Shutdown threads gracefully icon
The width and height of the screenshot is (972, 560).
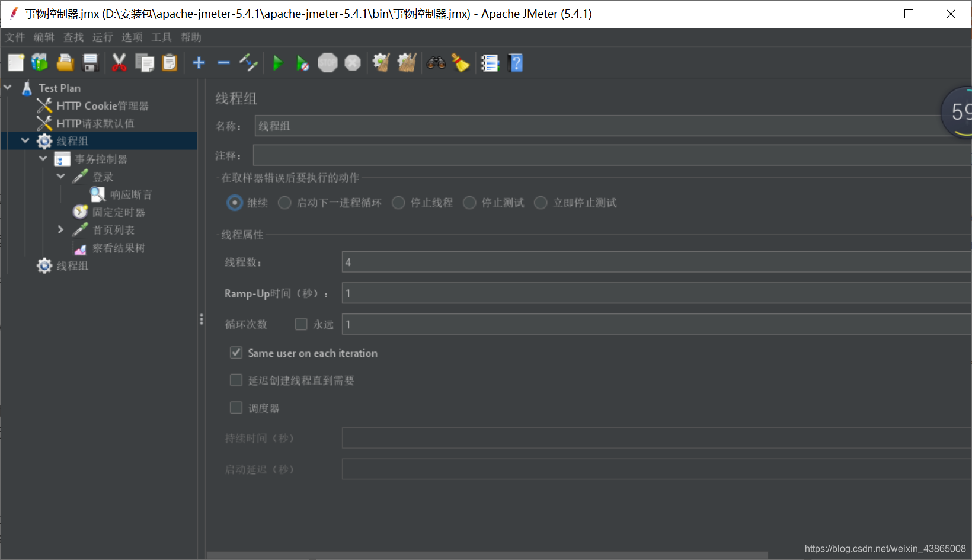click(x=353, y=63)
